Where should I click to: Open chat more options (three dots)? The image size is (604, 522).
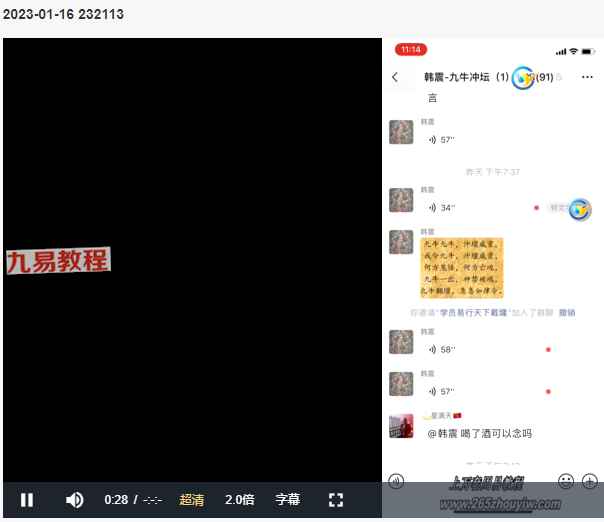587,77
